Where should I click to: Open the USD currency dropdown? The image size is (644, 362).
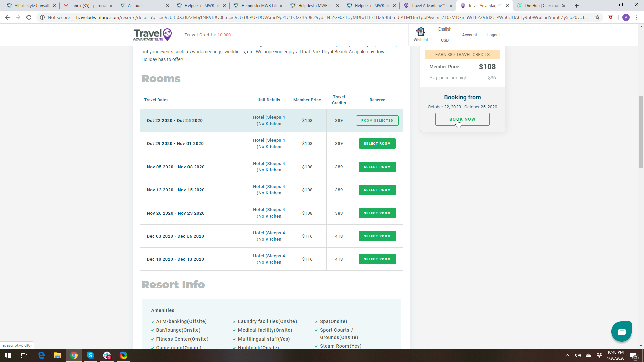click(x=445, y=40)
